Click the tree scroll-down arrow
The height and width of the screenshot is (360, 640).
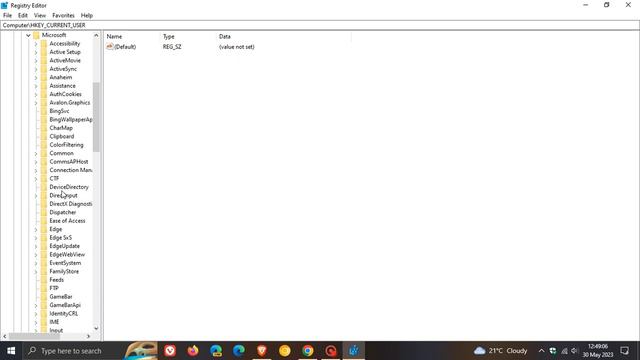[x=96, y=328]
